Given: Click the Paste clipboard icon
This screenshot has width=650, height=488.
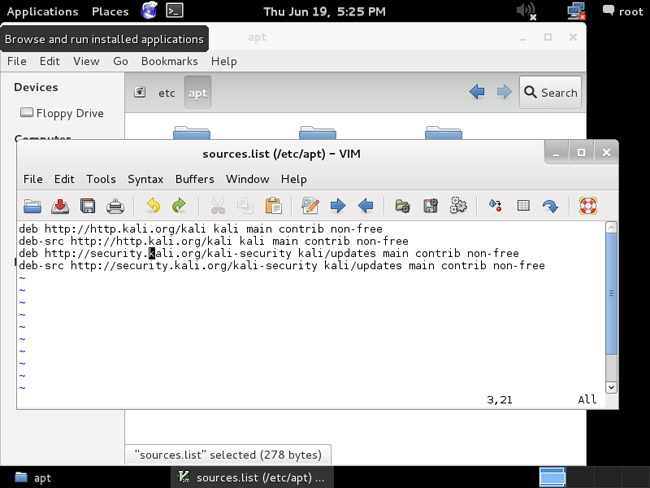Looking at the screenshot, I should tap(274, 206).
